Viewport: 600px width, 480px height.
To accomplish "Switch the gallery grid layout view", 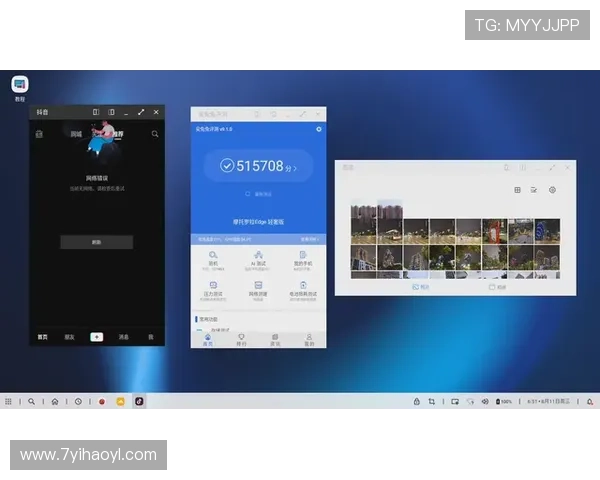I will [x=517, y=190].
